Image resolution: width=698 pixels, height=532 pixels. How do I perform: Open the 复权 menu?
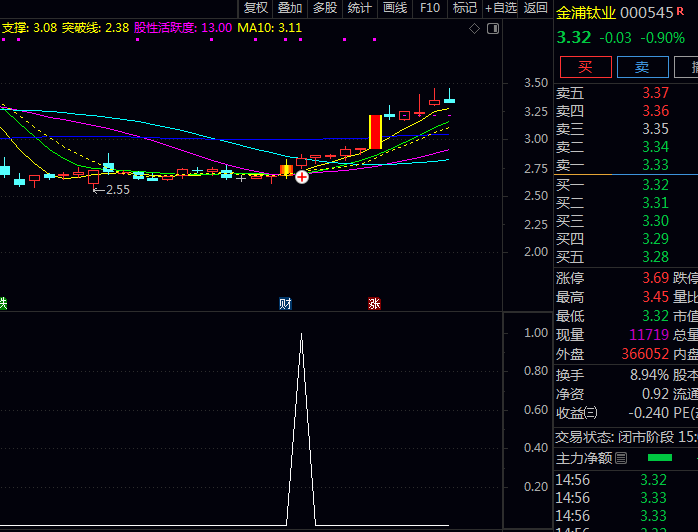[x=256, y=8]
